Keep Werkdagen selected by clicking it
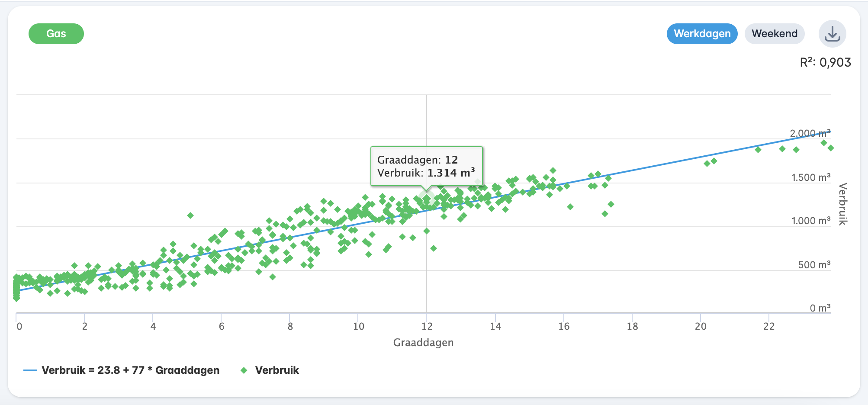Image resolution: width=868 pixels, height=405 pixels. 702,33
